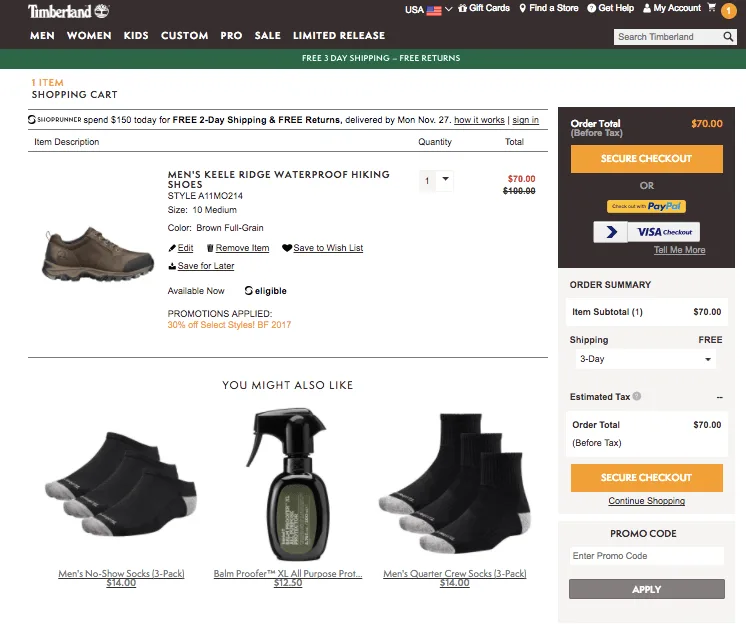Click the top Secure Checkout button
Image resolution: width=746 pixels, height=631 pixels.
coord(646,159)
